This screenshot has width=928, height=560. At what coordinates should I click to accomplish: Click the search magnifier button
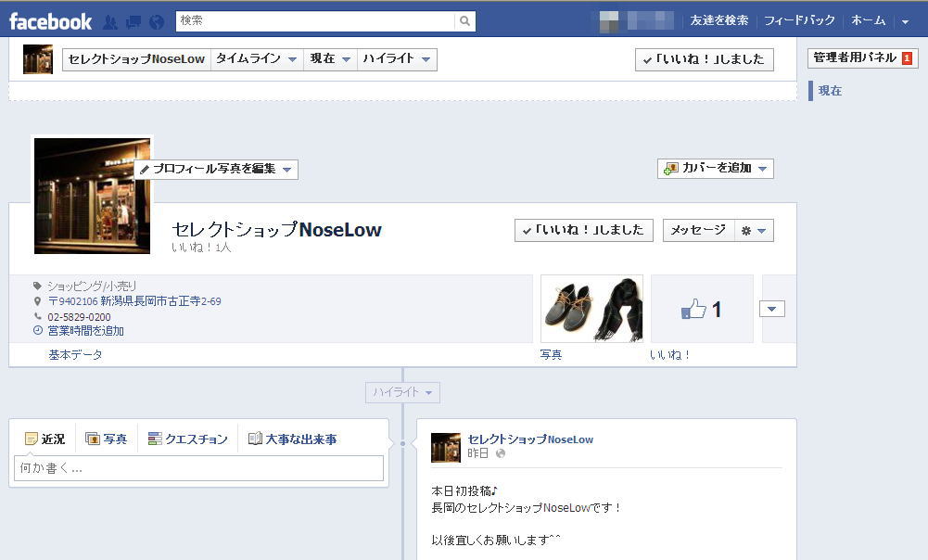pyautogui.click(x=465, y=21)
